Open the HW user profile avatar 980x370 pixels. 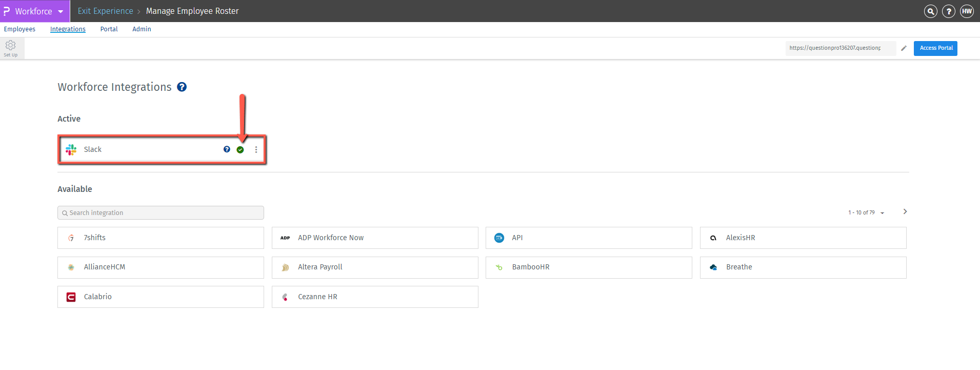coord(967,11)
